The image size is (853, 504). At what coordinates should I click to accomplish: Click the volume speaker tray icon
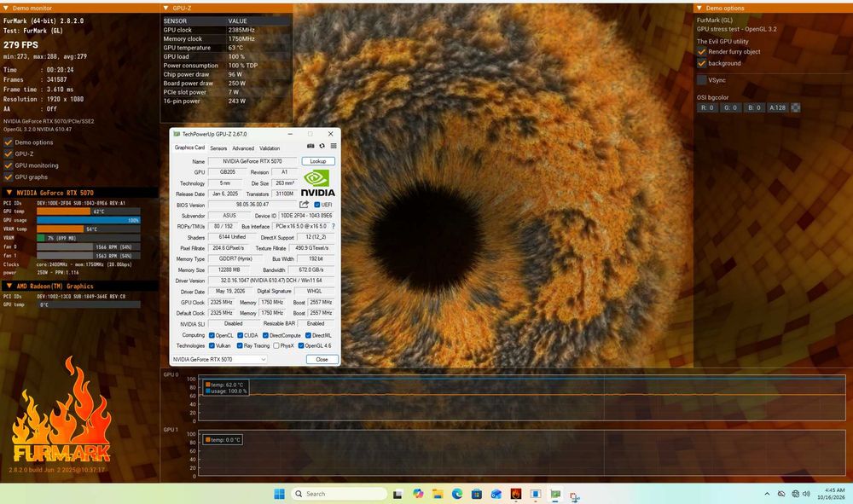806,494
